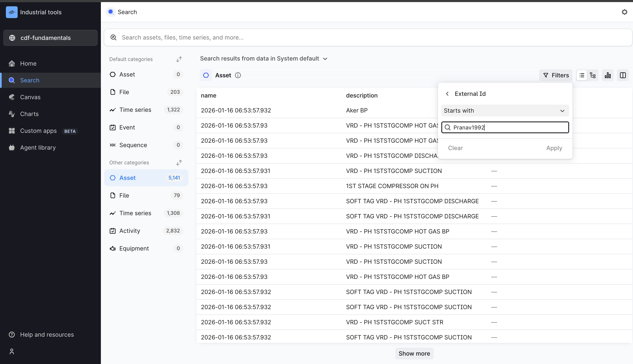Sort Other categories with arrows icon
633x364 pixels.
pos(179,163)
